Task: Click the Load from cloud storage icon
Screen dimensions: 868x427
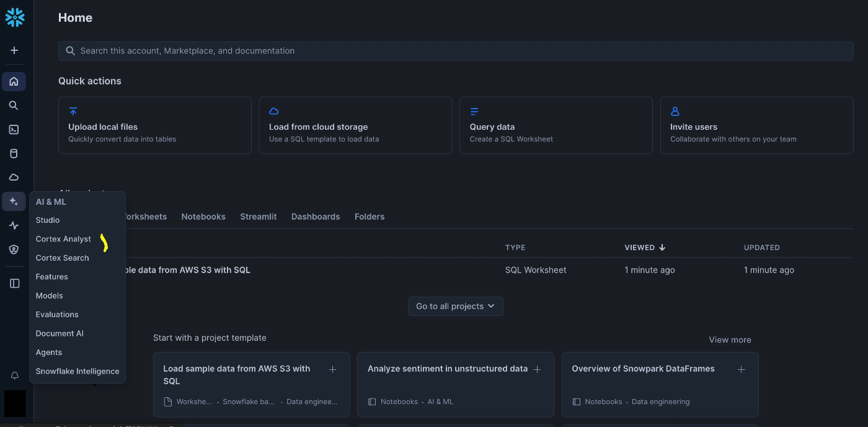Action: tap(274, 112)
